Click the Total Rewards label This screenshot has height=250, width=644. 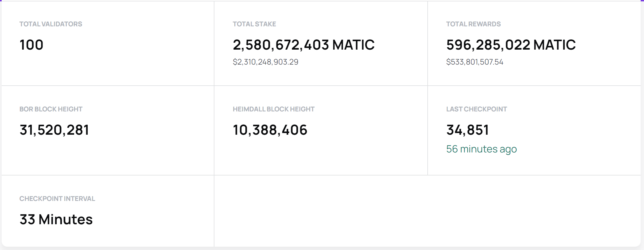(473, 24)
